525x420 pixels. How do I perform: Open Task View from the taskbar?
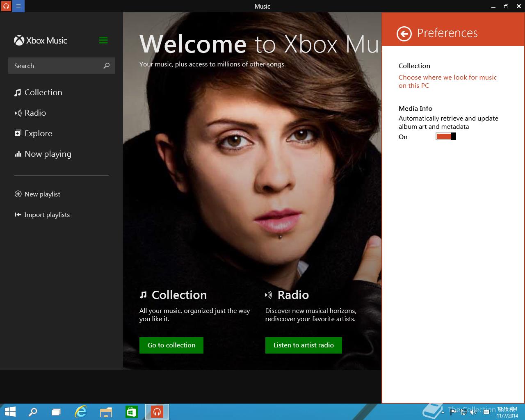pyautogui.click(x=56, y=412)
